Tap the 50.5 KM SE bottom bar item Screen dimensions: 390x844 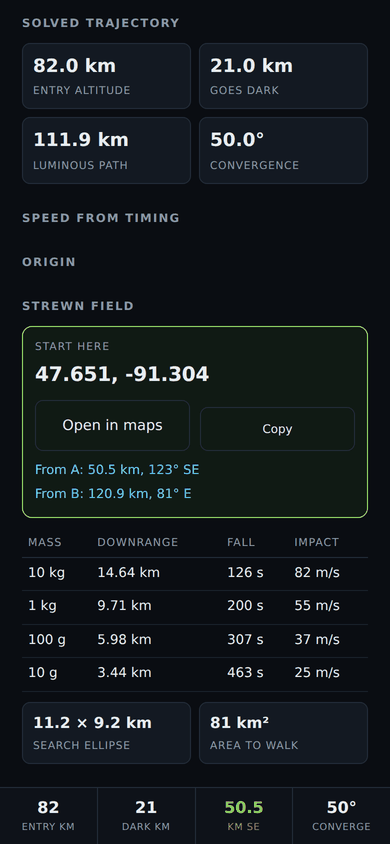[244, 815]
